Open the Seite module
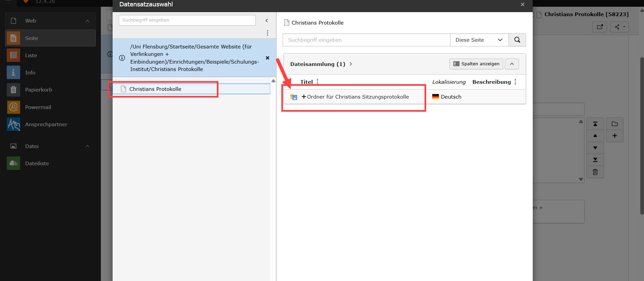The height and width of the screenshot is (281, 644). click(31, 38)
